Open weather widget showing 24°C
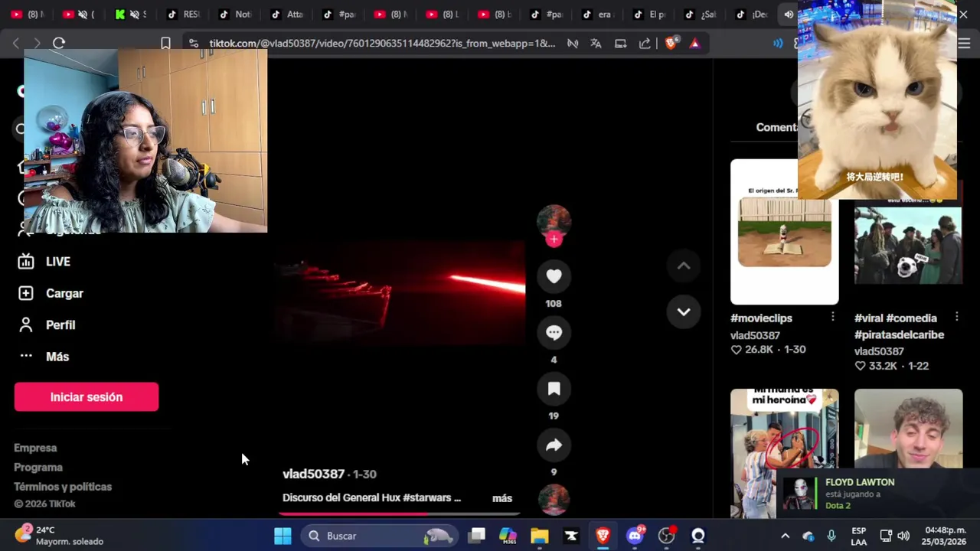980x551 pixels. [60, 536]
